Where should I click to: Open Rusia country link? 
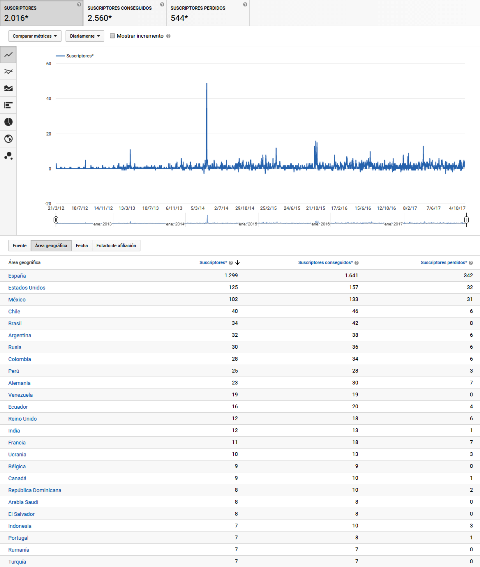(14, 347)
